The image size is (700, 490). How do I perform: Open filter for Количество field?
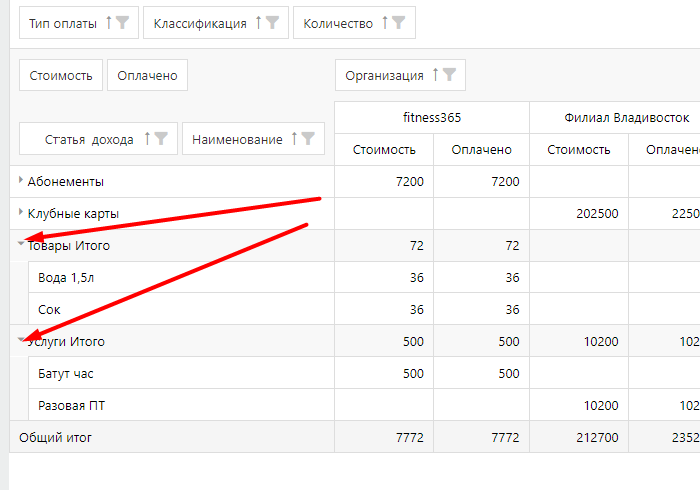pyautogui.click(x=398, y=22)
